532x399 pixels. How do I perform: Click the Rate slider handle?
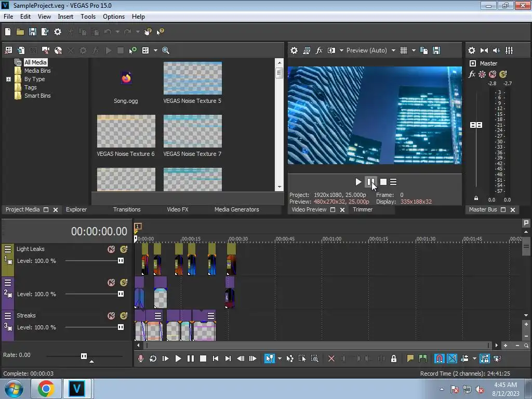click(x=84, y=356)
